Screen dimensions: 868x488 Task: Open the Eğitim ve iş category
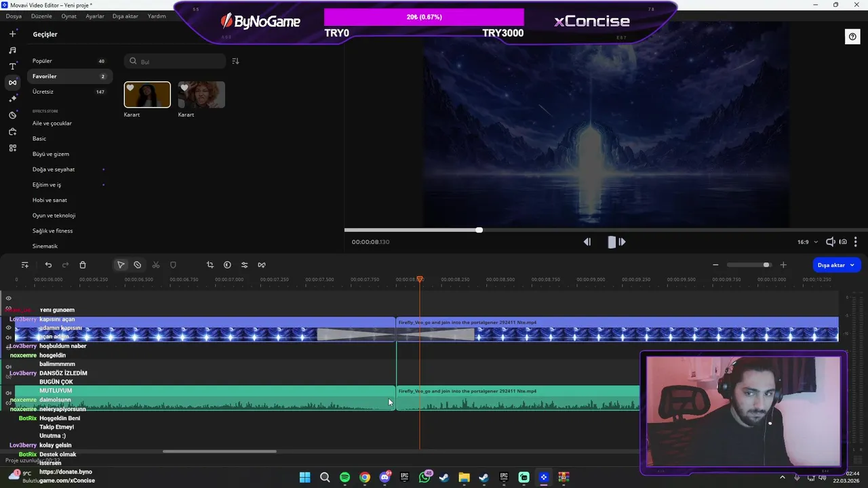(47, 185)
